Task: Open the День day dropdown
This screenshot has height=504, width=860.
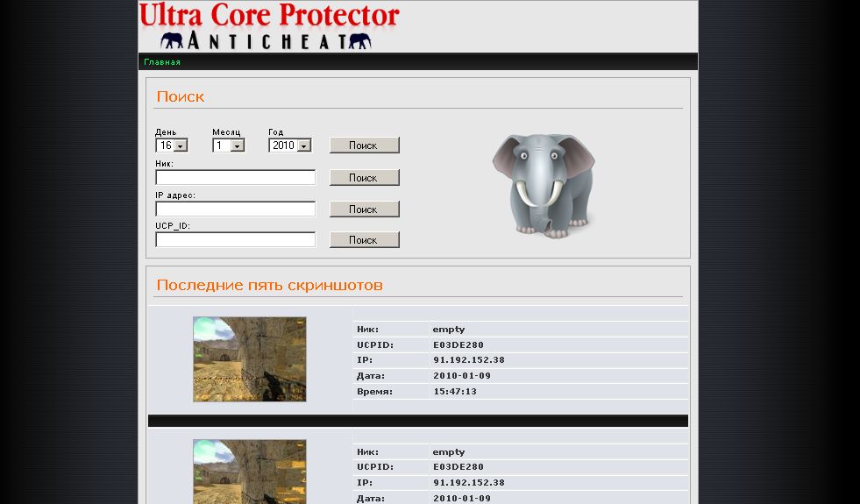Action: [x=172, y=146]
